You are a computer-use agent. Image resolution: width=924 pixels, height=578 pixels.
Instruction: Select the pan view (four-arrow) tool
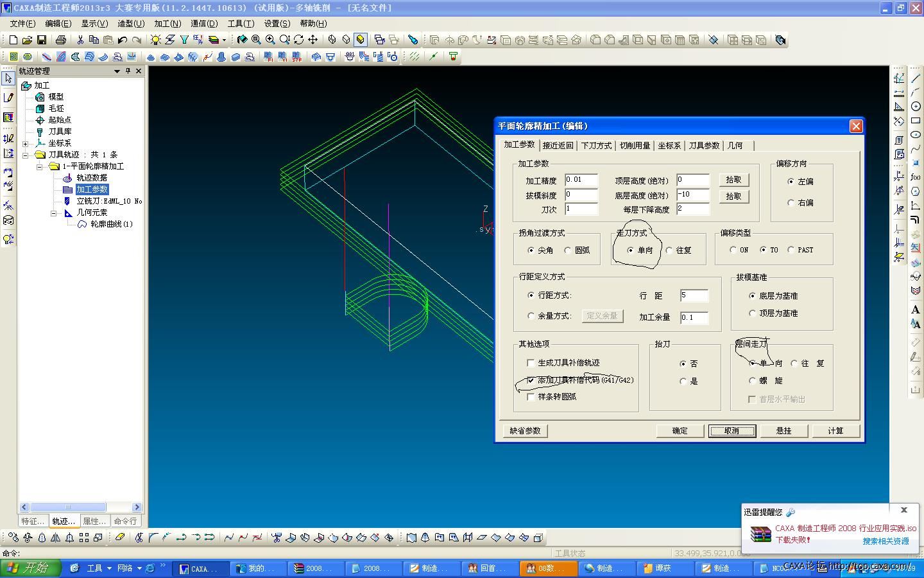coord(313,40)
